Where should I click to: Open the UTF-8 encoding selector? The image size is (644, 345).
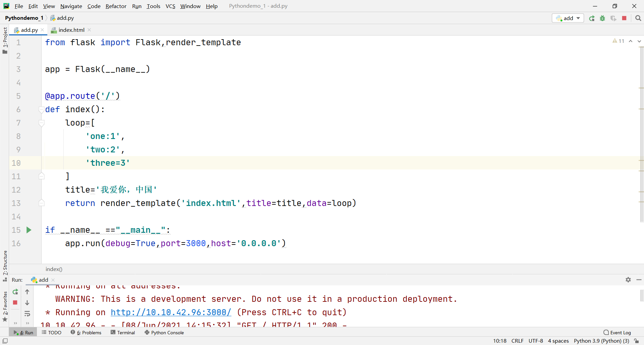coord(535,341)
